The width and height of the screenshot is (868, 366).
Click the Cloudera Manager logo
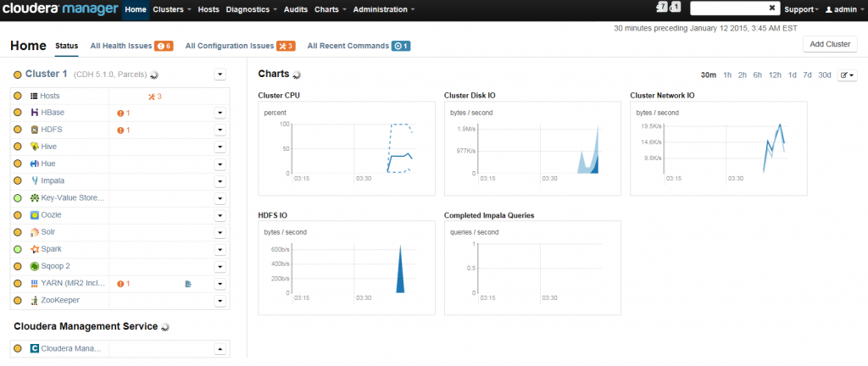pyautogui.click(x=61, y=9)
